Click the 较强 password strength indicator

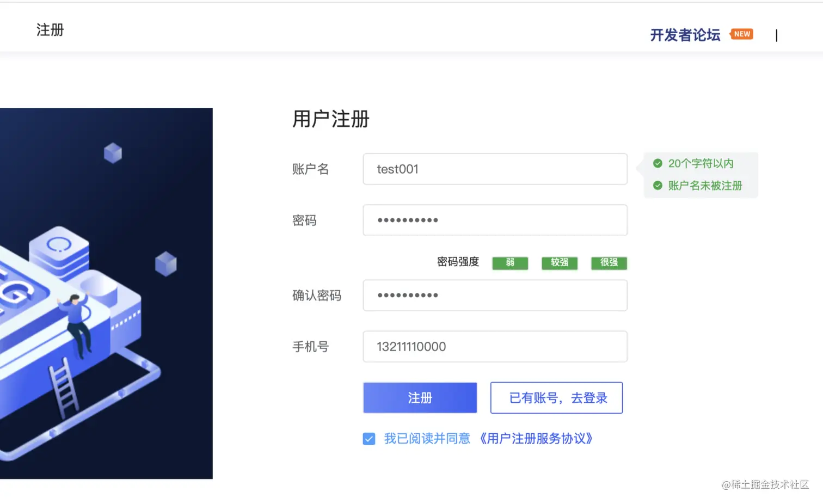[560, 263]
